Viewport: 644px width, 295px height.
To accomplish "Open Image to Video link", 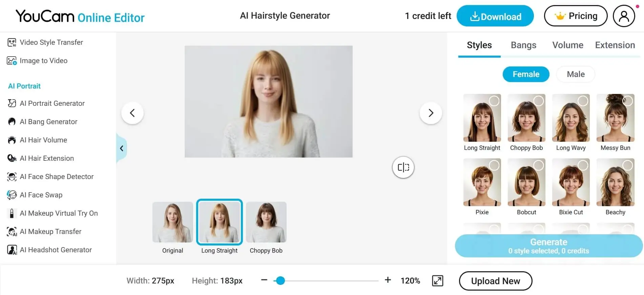I will pyautogui.click(x=43, y=61).
